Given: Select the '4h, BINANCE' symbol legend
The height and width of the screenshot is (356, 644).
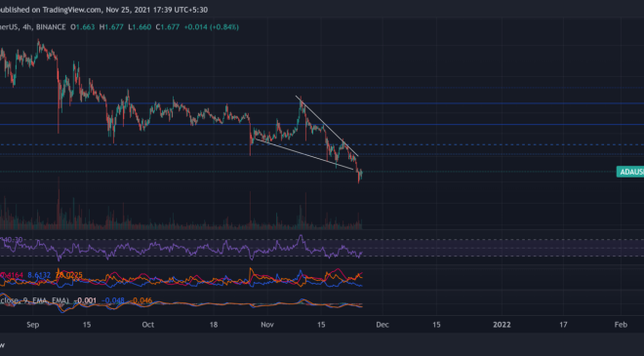Looking at the screenshot, I should [44, 27].
